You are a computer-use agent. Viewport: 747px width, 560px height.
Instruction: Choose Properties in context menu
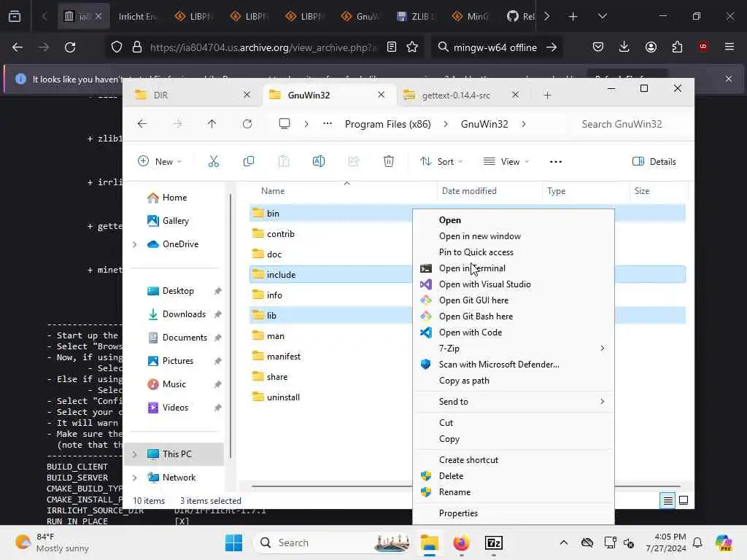tap(513, 513)
